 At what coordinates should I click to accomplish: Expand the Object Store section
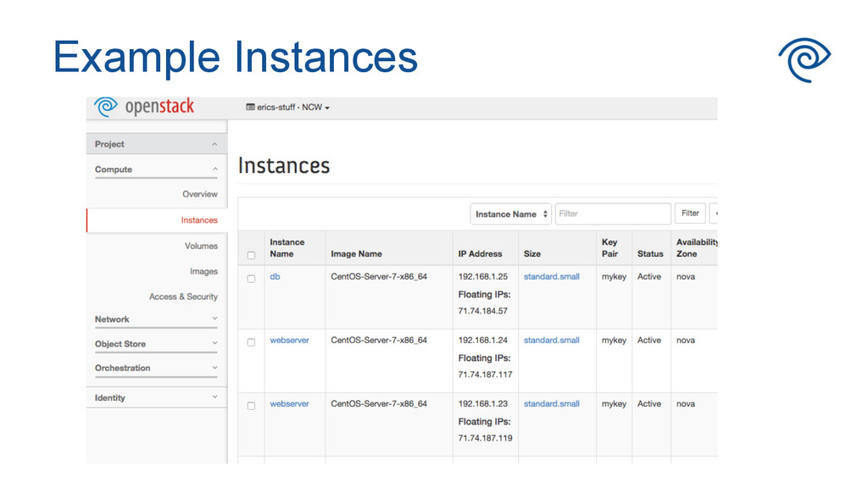(x=156, y=344)
